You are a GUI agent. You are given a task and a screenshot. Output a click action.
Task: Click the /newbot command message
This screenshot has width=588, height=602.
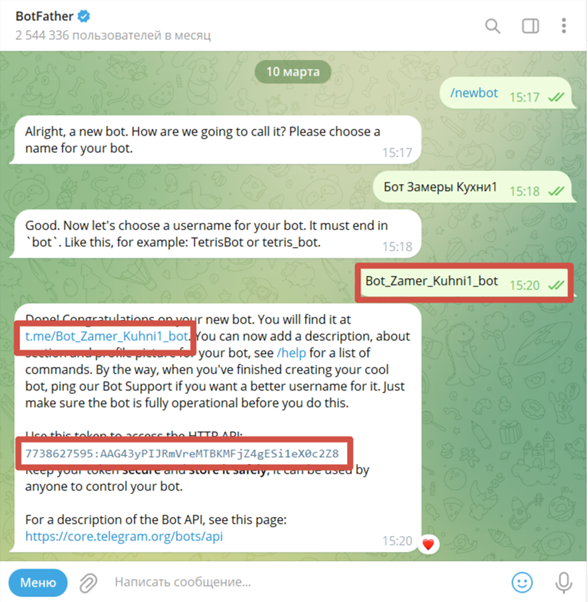coord(474,93)
